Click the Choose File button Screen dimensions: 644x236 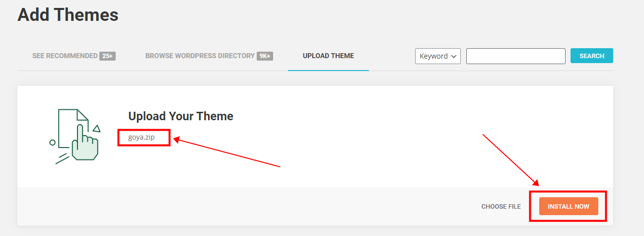(501, 206)
